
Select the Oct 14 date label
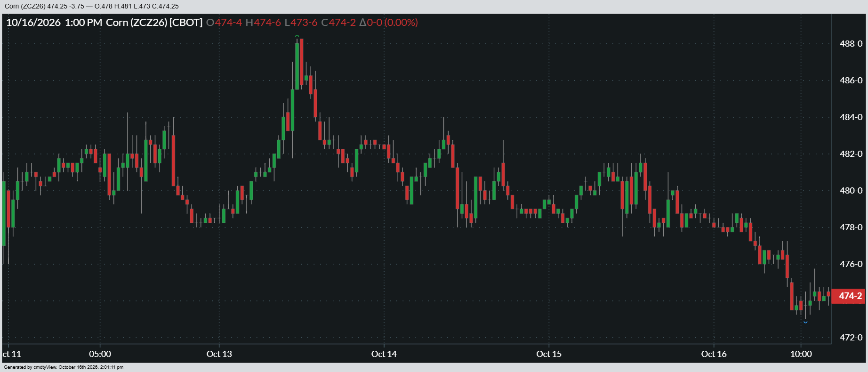point(384,354)
